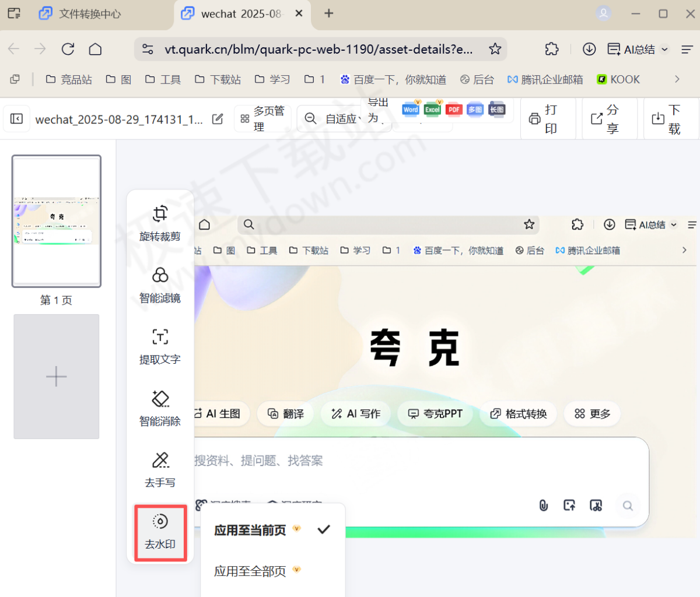Viewport: 700px width, 597px height.
Task: Export the document as PDF
Action: tap(454, 109)
